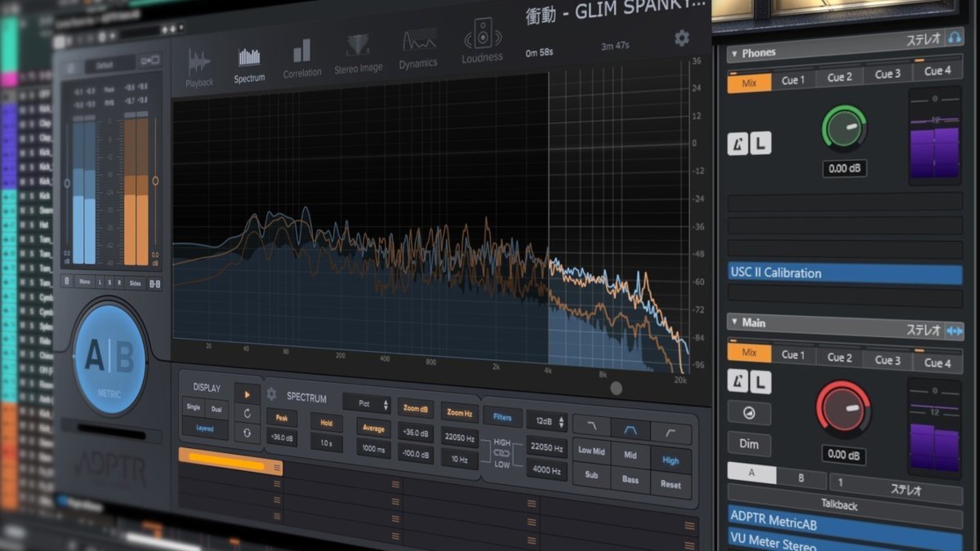This screenshot has height=551, width=980.
Task: Toggle the Peak display button
Action: pyautogui.click(x=281, y=418)
